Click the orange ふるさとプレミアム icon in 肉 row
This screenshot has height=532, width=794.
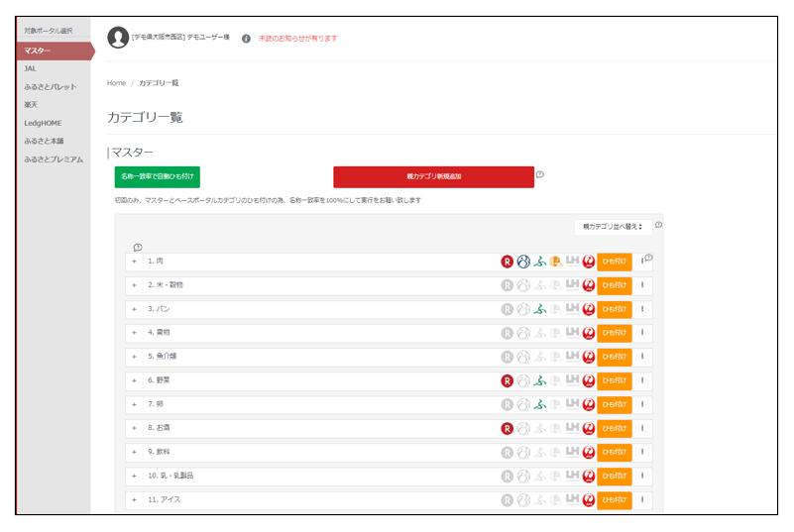pyautogui.click(x=556, y=262)
